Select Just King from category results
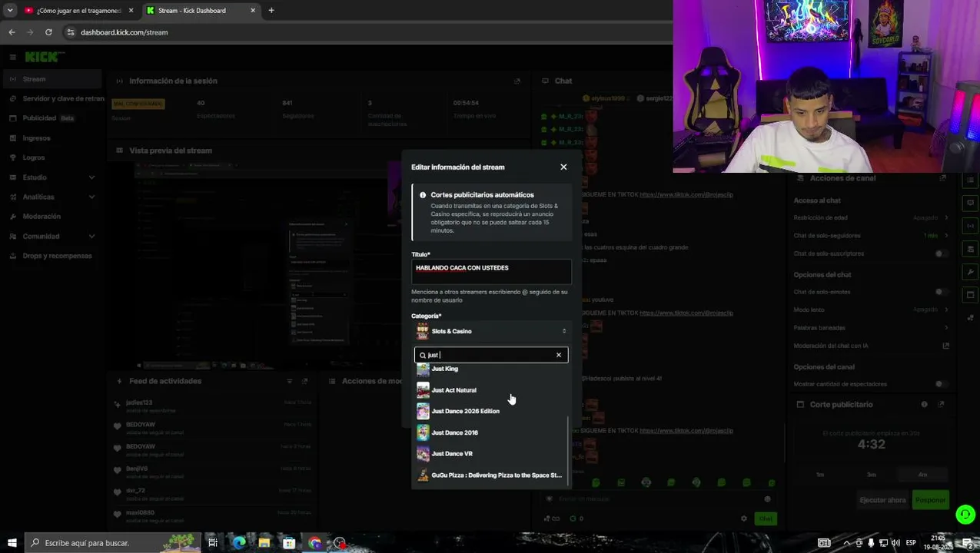The width and height of the screenshot is (980, 553). tap(490, 369)
